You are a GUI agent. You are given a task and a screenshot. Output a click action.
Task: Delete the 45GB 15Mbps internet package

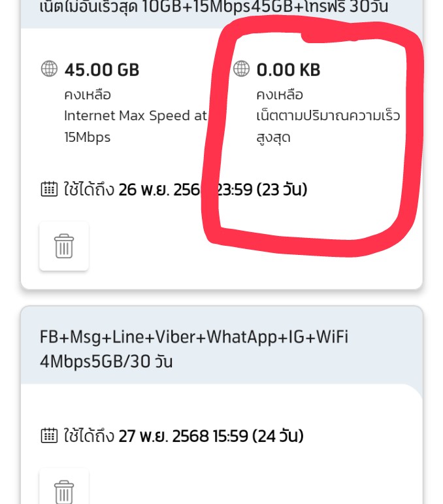(64, 246)
